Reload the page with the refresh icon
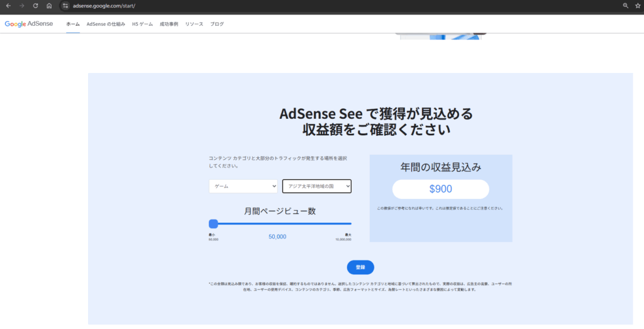The image size is (644, 329). [x=35, y=6]
